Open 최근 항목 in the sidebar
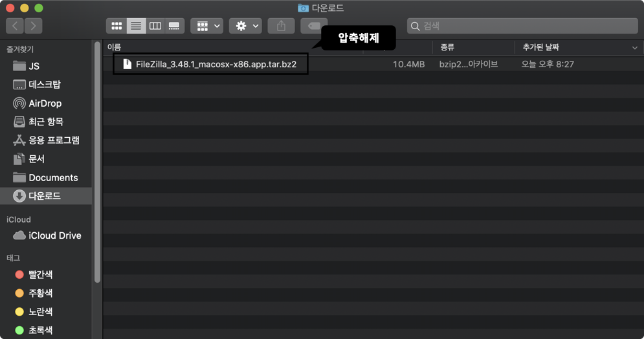644x339 pixels. tap(46, 122)
